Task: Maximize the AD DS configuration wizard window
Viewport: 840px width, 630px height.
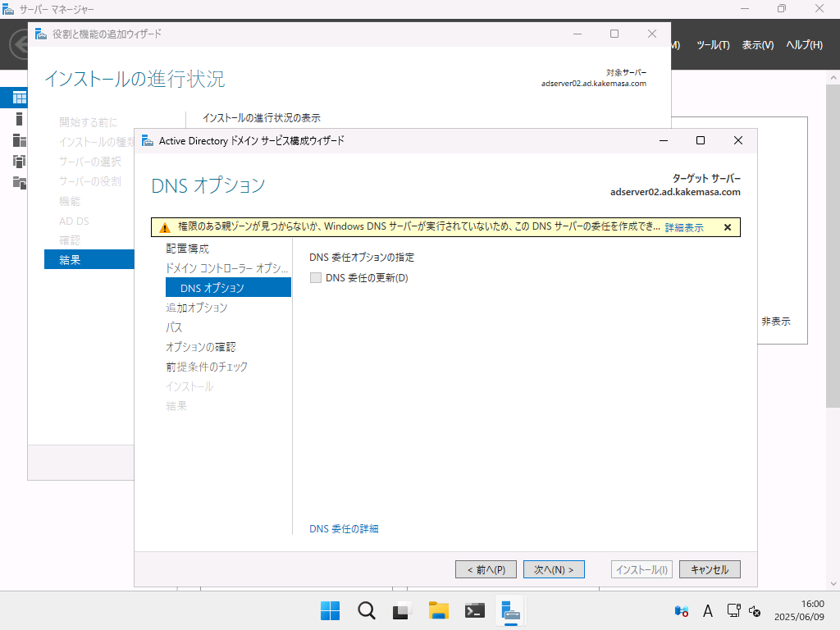Action: (701, 140)
